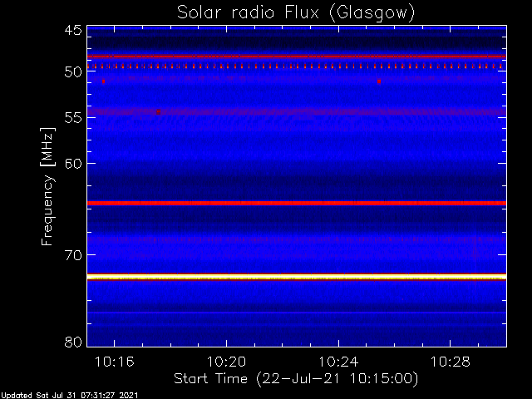Click the 10:16 time tick label

[x=115, y=362]
